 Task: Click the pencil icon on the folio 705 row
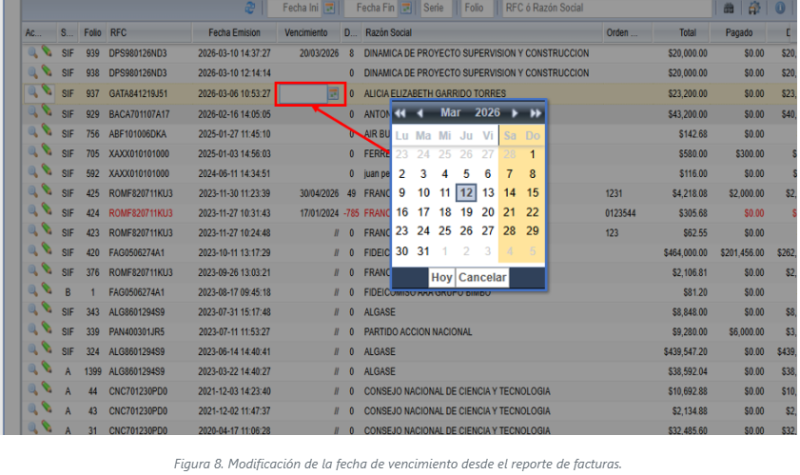(x=46, y=152)
